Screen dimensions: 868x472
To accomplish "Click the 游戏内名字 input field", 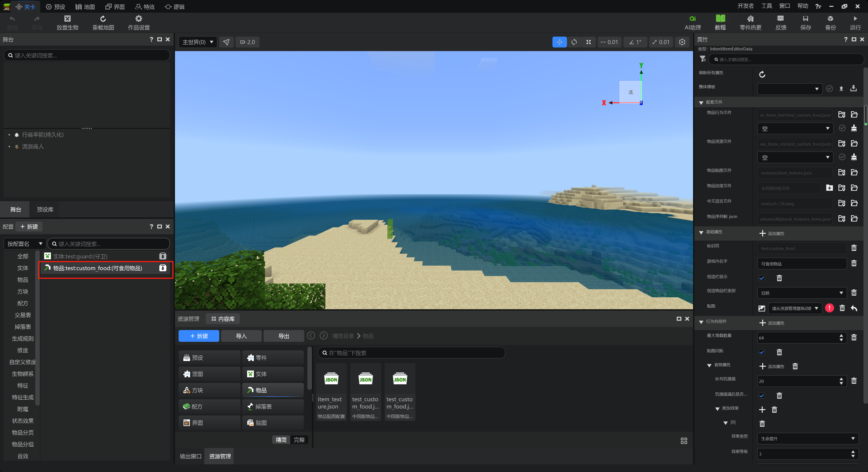I will coord(802,264).
